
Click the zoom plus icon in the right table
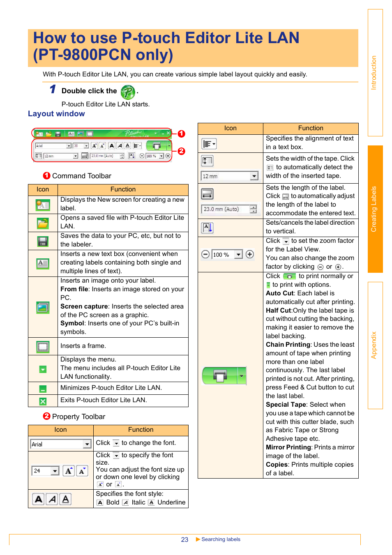tap(250, 254)
